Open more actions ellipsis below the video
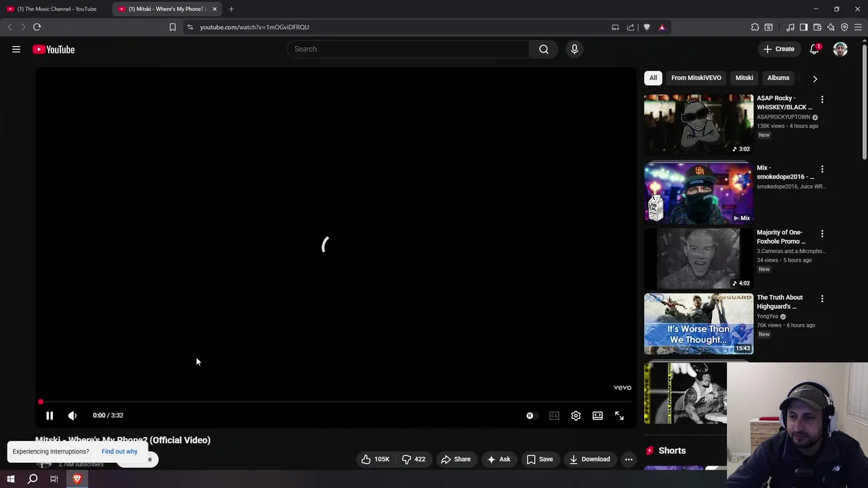868x488 pixels. pyautogui.click(x=629, y=459)
